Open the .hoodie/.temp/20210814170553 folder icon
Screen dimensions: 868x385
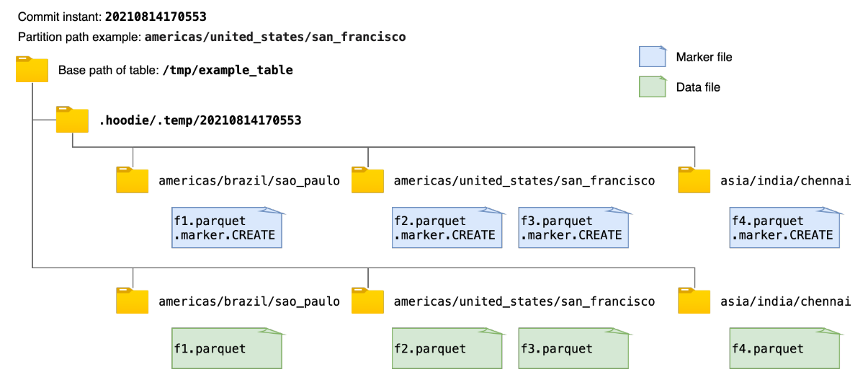[x=72, y=120]
